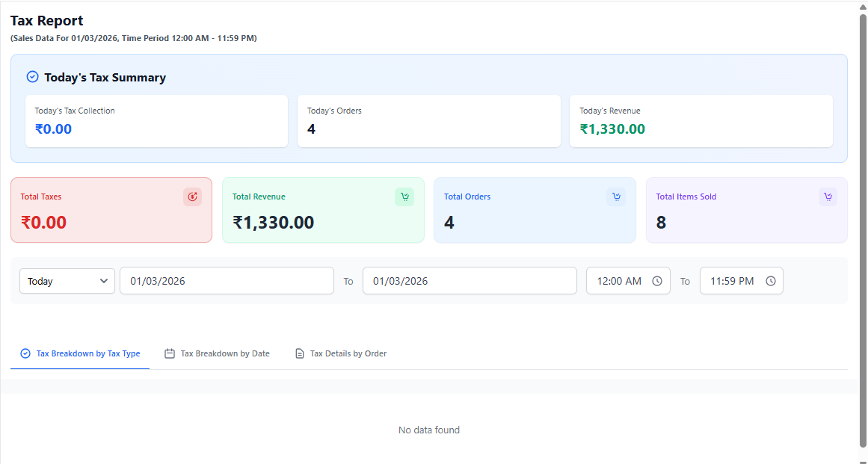
Task: Click the bag icon on Total Items Sold card
Action: point(828,197)
